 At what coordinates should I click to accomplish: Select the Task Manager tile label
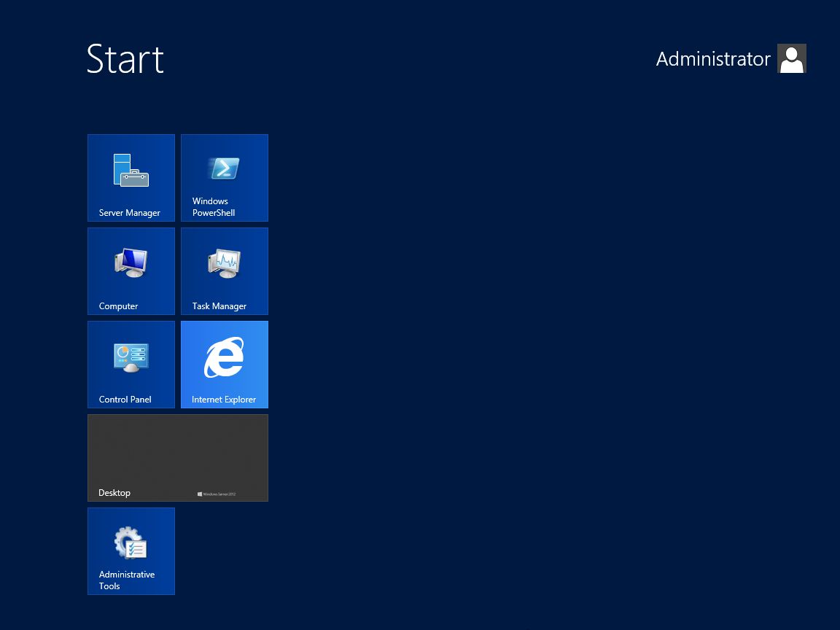(x=219, y=306)
